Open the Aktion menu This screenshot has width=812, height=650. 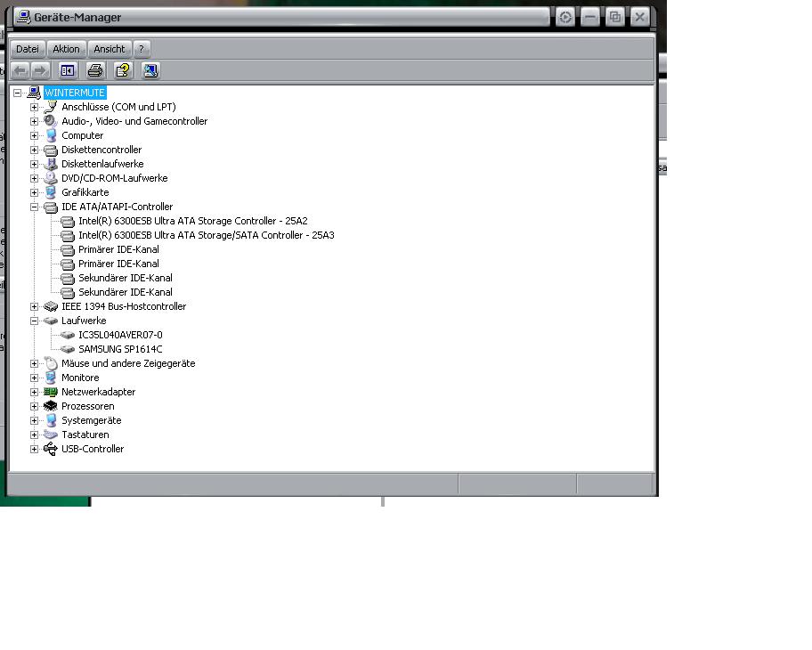pyautogui.click(x=66, y=49)
